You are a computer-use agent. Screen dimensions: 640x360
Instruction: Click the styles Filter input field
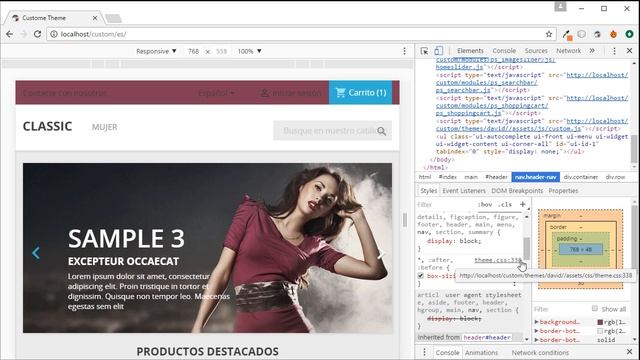pyautogui.click(x=445, y=204)
